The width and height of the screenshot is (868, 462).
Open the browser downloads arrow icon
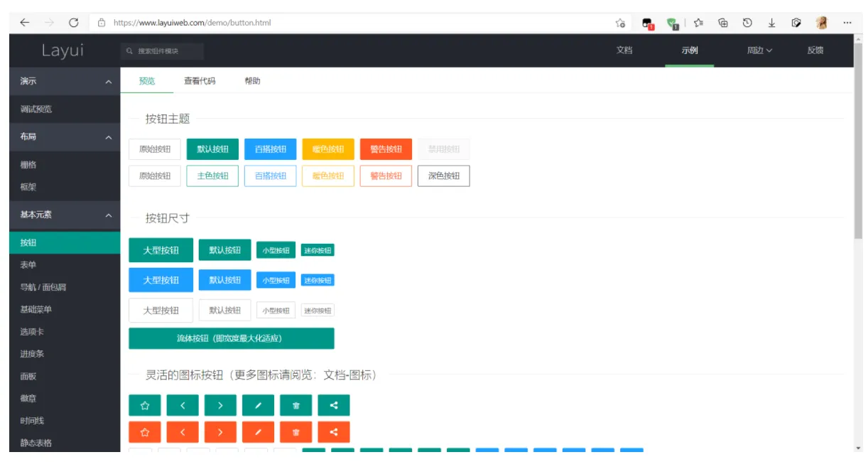tap(771, 23)
